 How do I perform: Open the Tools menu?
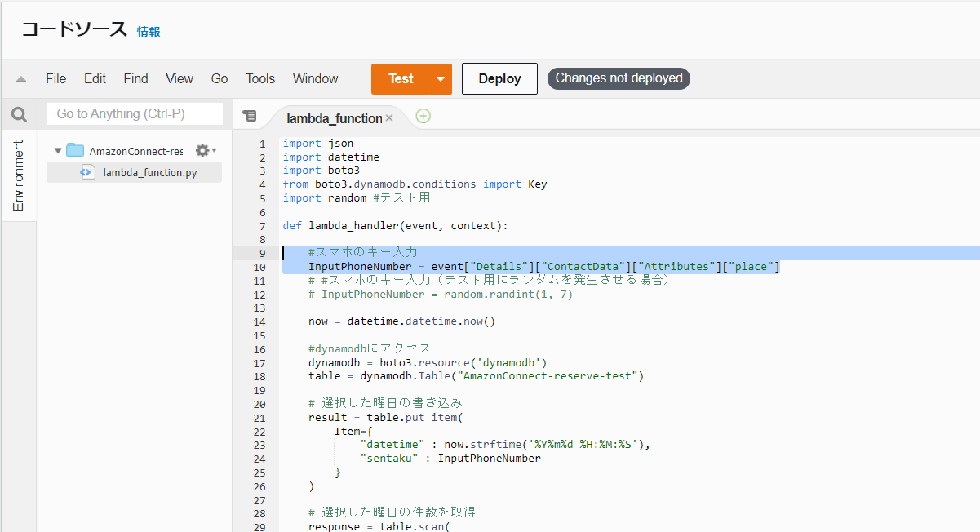(x=260, y=78)
